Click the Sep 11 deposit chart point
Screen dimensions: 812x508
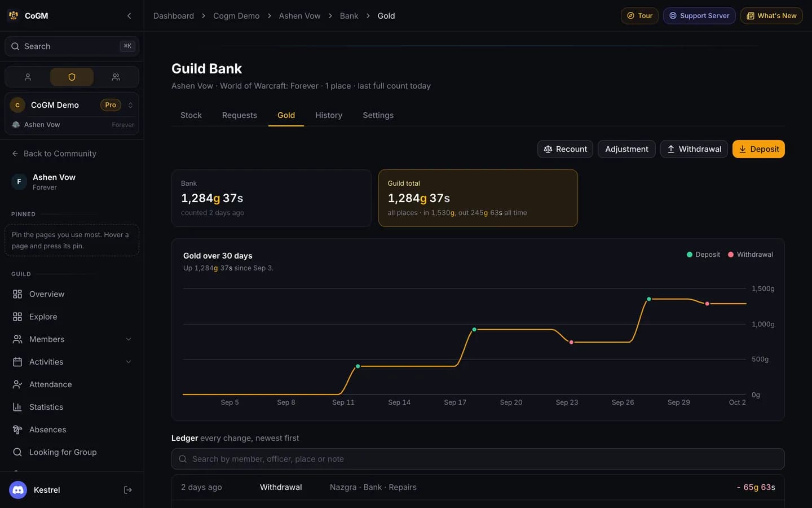coord(358,366)
